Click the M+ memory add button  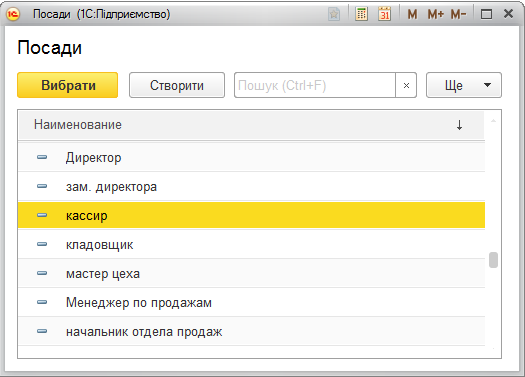click(436, 14)
